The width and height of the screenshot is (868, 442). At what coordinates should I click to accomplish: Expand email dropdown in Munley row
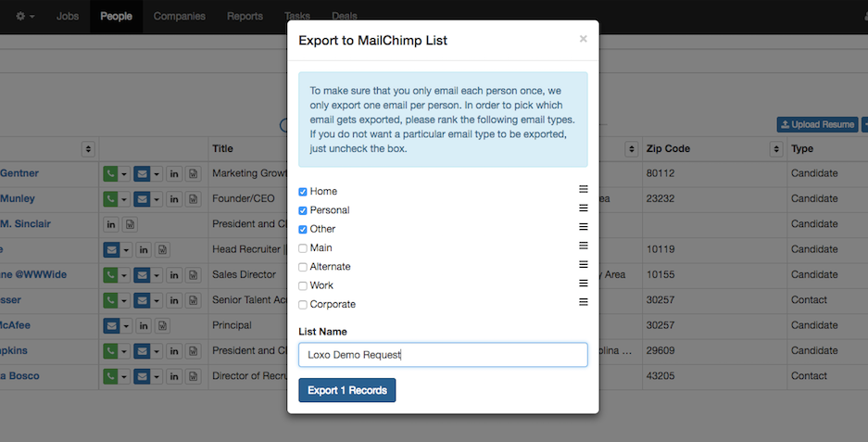click(157, 199)
